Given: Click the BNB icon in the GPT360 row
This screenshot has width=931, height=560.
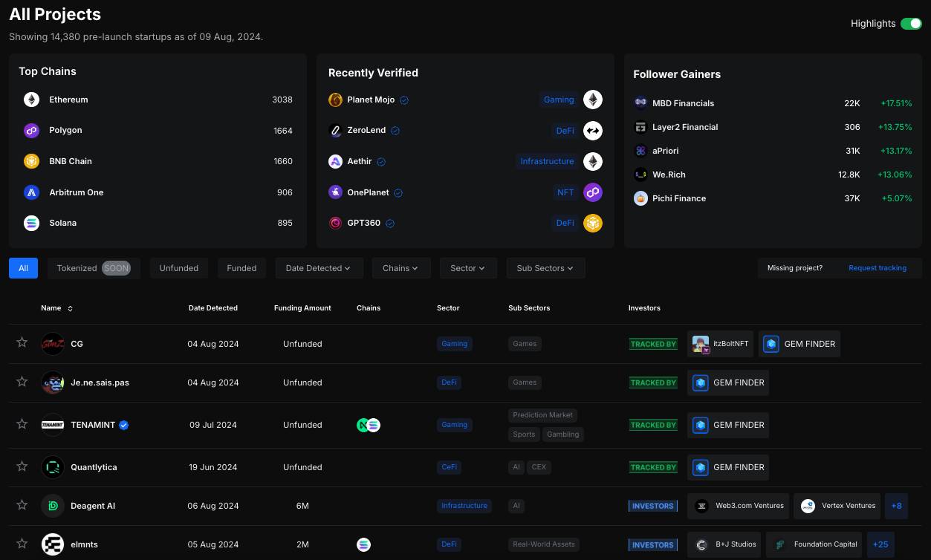Looking at the screenshot, I should coord(593,223).
